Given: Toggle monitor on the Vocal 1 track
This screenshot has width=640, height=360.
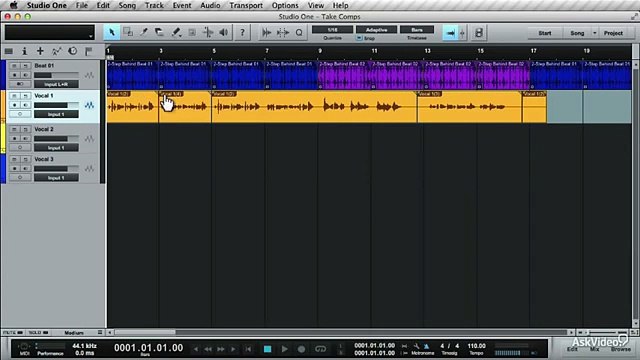Looking at the screenshot, I should 25,105.
